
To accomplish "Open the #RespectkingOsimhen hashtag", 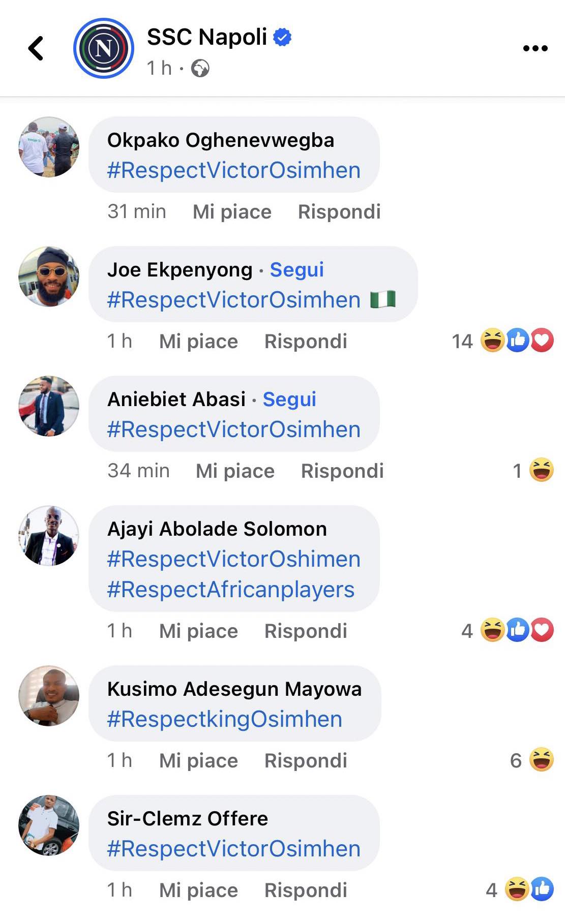I will (x=224, y=719).
